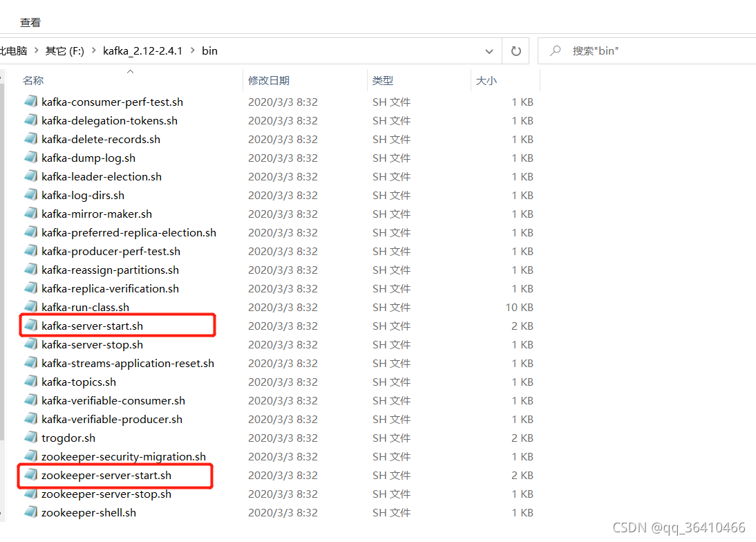Click the trogdor.sh file icon
The image size is (756, 542).
point(31,438)
